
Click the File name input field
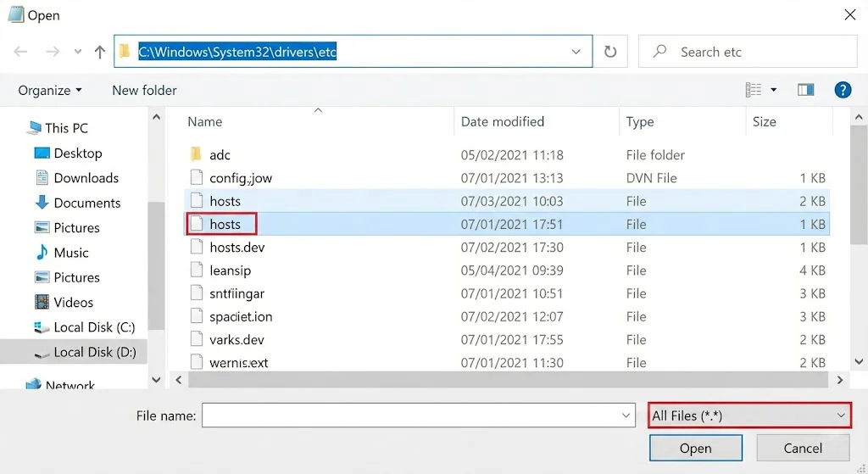[409, 415]
